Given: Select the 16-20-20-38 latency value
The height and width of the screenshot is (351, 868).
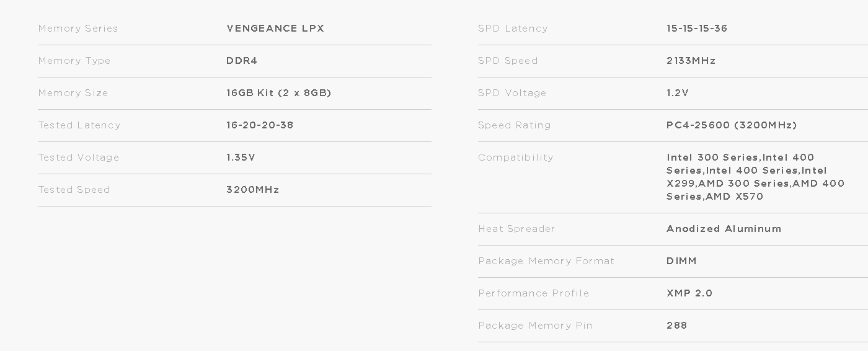Looking at the screenshot, I should tap(260, 125).
